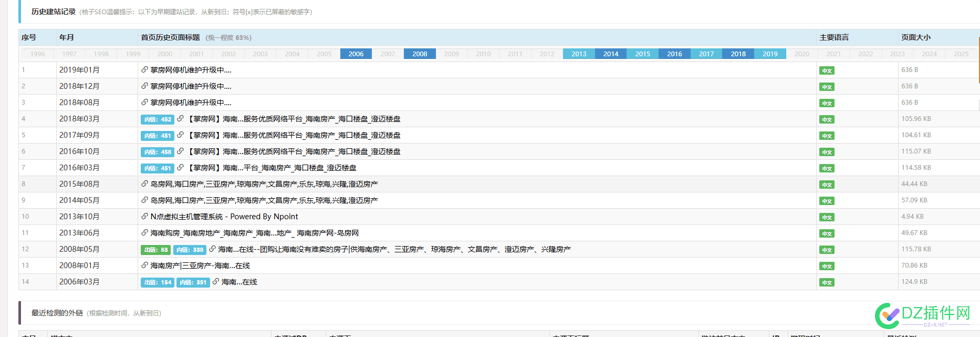
Task: Click link icon in 2006年03月 row
Action: (x=216, y=282)
